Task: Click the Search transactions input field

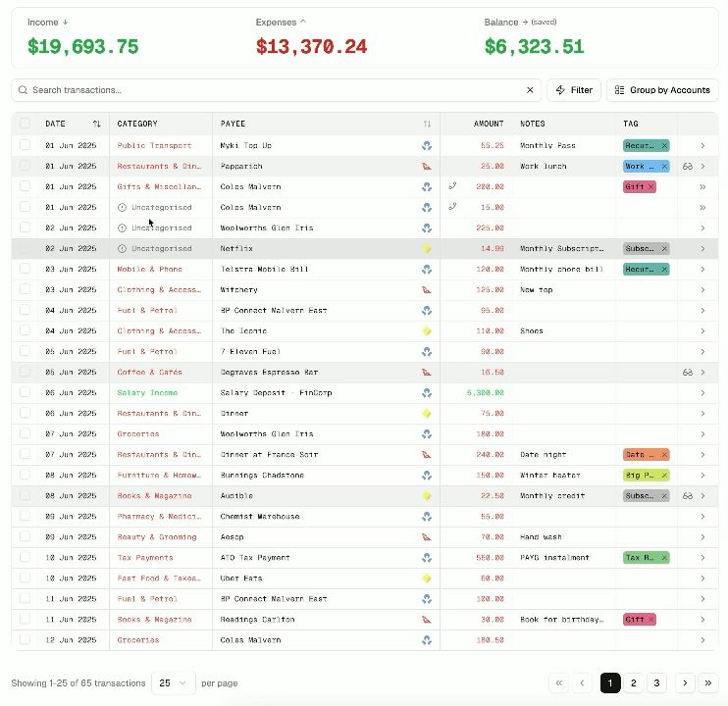Action: [275, 90]
